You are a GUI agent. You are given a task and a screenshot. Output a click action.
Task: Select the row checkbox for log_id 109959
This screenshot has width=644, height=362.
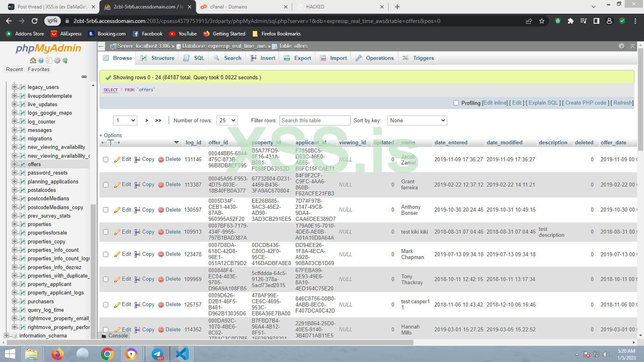105,279
